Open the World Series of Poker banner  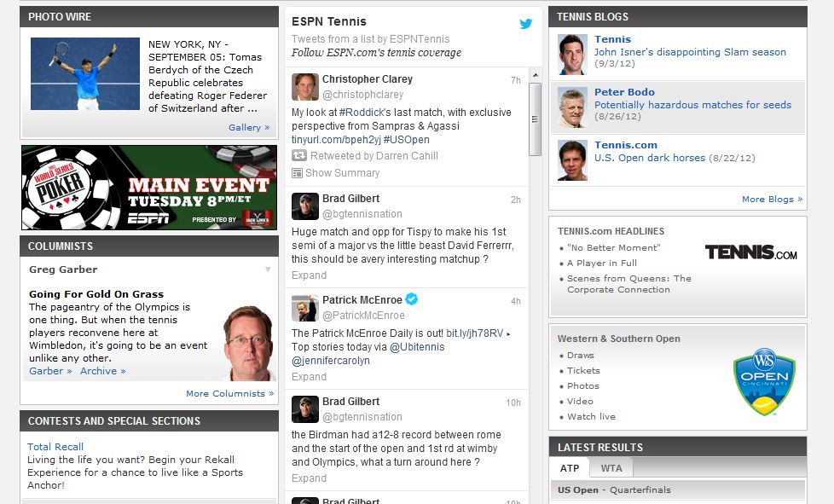tap(149, 188)
